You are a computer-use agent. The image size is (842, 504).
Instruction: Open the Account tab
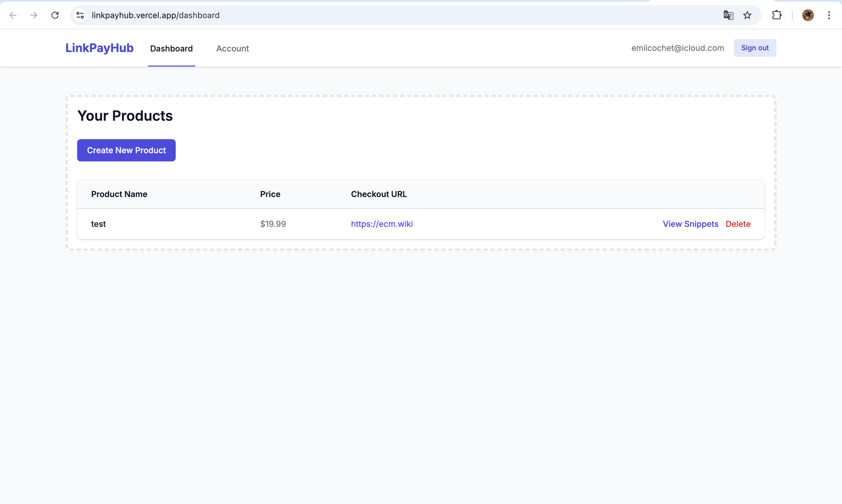(232, 48)
